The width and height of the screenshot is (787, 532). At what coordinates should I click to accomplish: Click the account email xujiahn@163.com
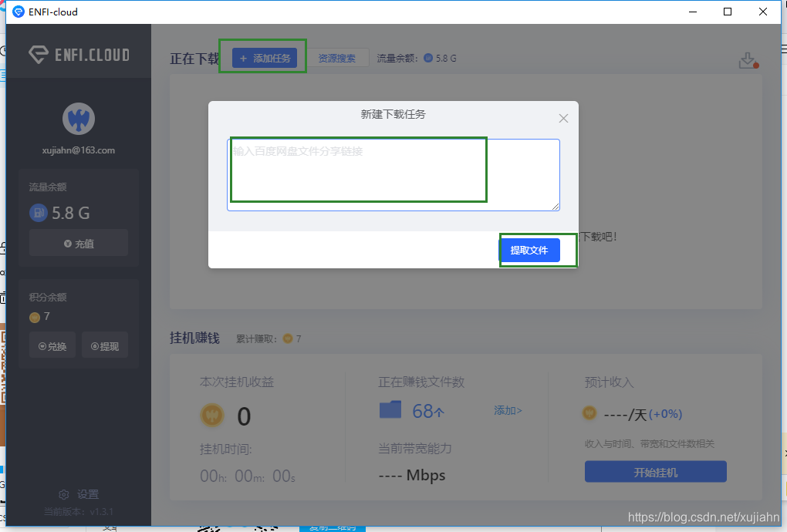79,150
